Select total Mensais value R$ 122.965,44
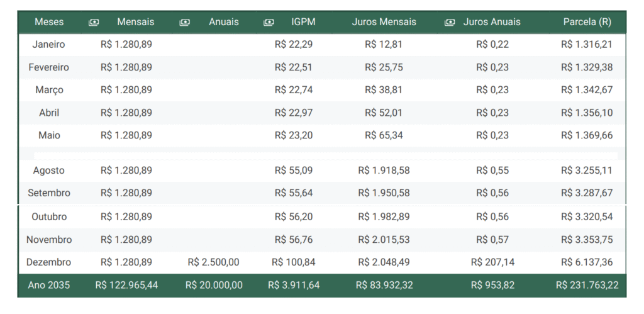 click(126, 285)
